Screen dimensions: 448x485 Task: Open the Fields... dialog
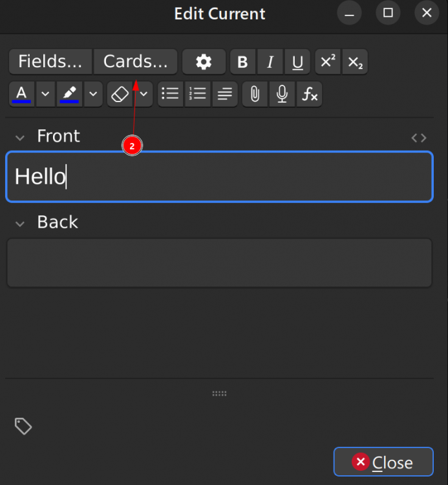click(x=50, y=61)
